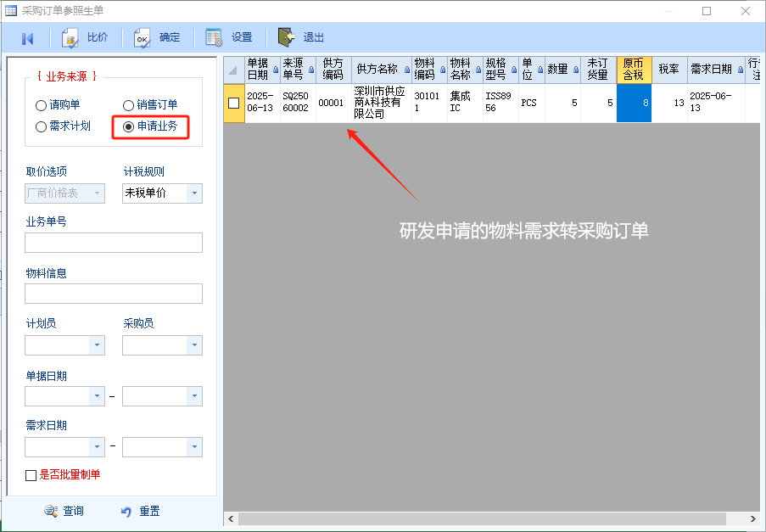Open 设置 settings from the toolbar
This screenshot has width=766, height=532.
[215, 38]
